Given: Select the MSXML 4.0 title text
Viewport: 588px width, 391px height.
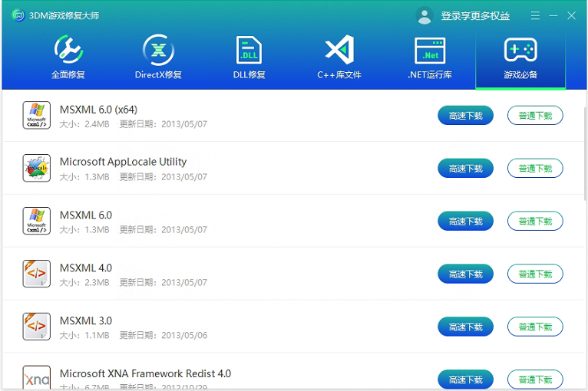Looking at the screenshot, I should (86, 268).
